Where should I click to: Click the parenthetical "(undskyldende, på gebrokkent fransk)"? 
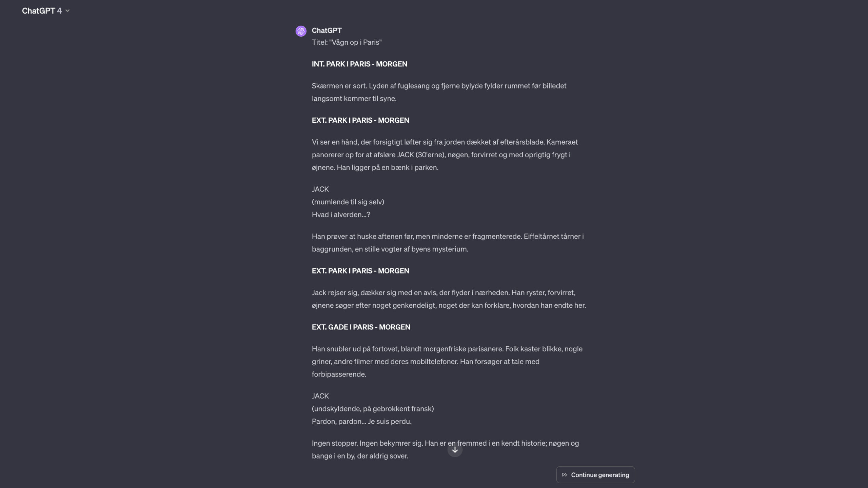point(373,409)
